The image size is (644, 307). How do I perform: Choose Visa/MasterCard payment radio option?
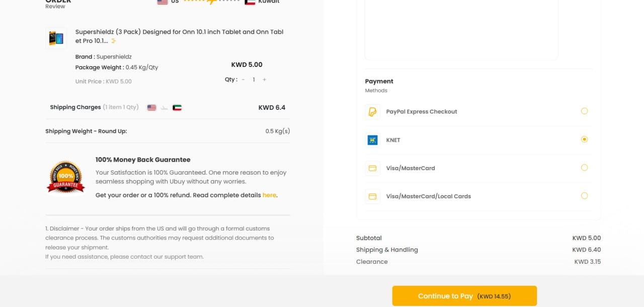(584, 168)
